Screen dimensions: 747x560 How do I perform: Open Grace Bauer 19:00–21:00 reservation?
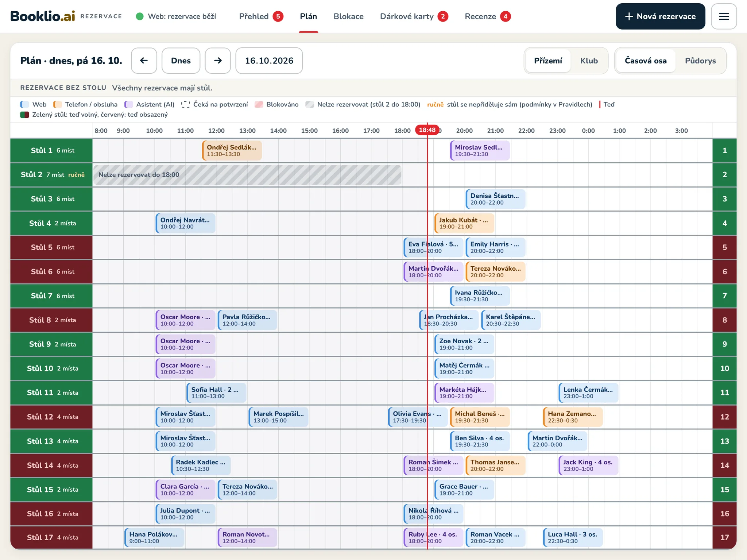464,490
